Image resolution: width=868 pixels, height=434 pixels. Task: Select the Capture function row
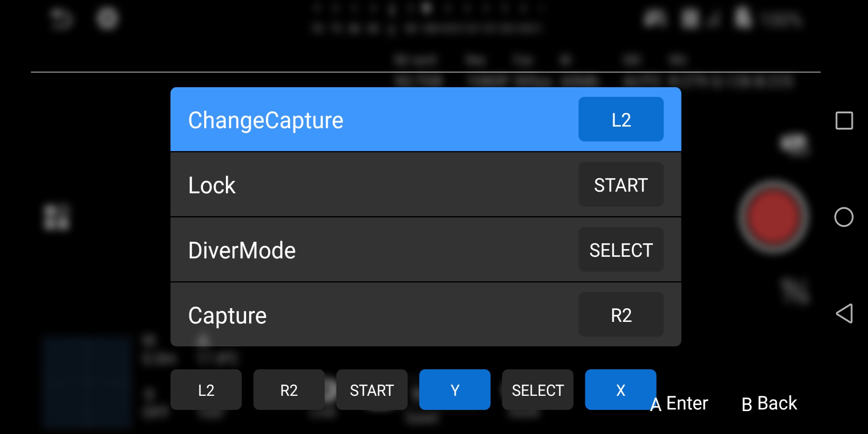click(426, 315)
